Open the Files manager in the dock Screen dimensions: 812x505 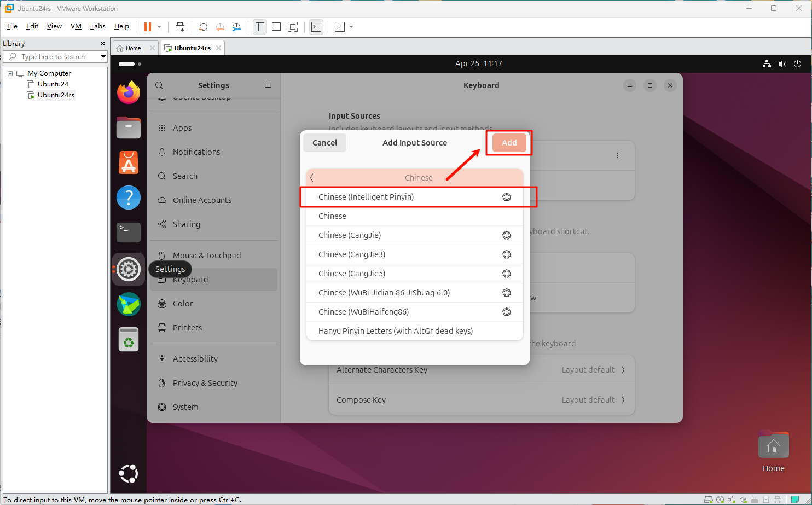(129, 127)
